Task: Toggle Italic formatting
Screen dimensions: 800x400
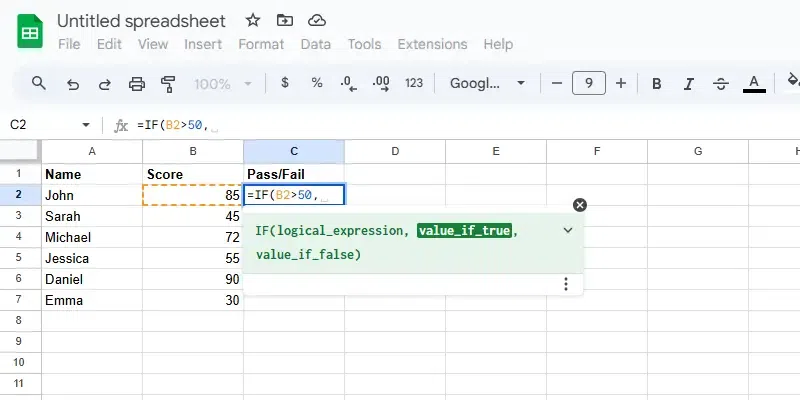Action: (x=689, y=83)
